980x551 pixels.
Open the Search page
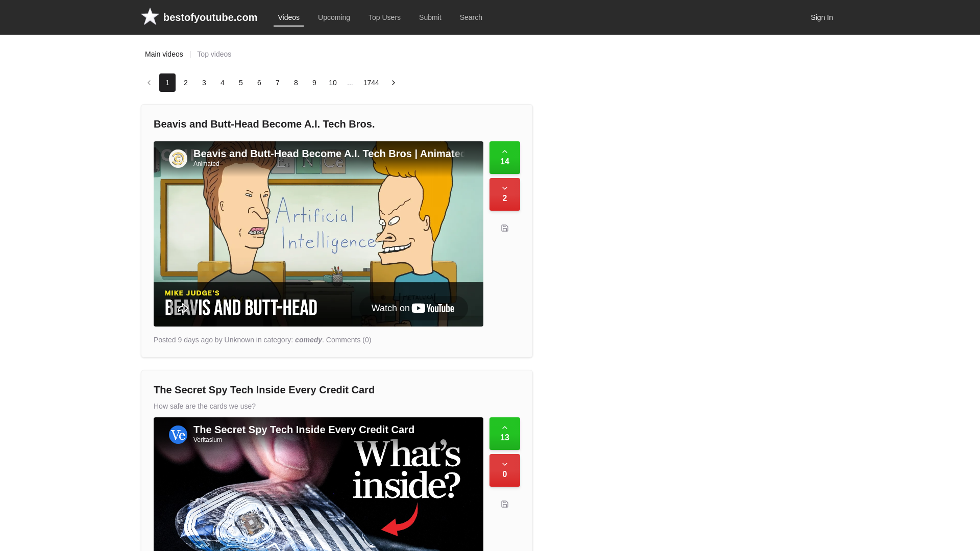[x=471, y=17]
